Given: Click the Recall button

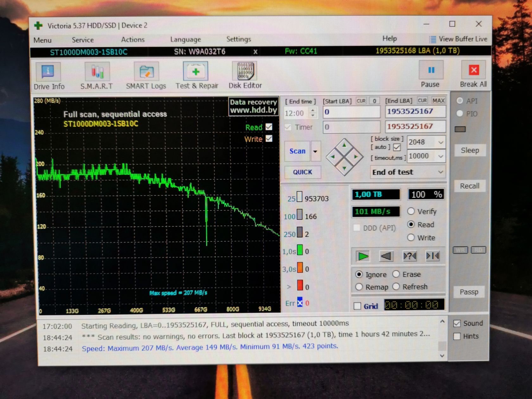Looking at the screenshot, I should tap(470, 186).
